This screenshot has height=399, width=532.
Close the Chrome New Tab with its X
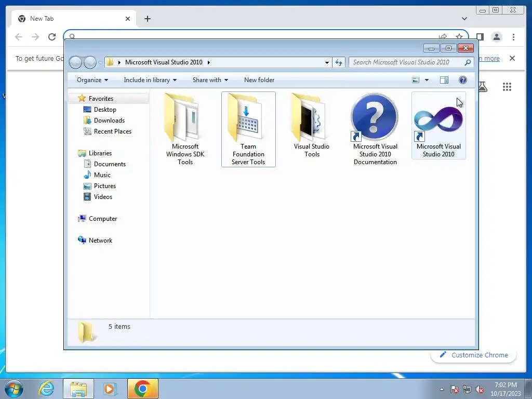tap(128, 19)
